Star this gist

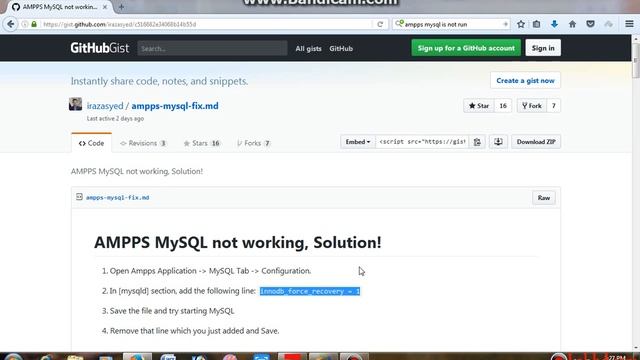click(479, 106)
